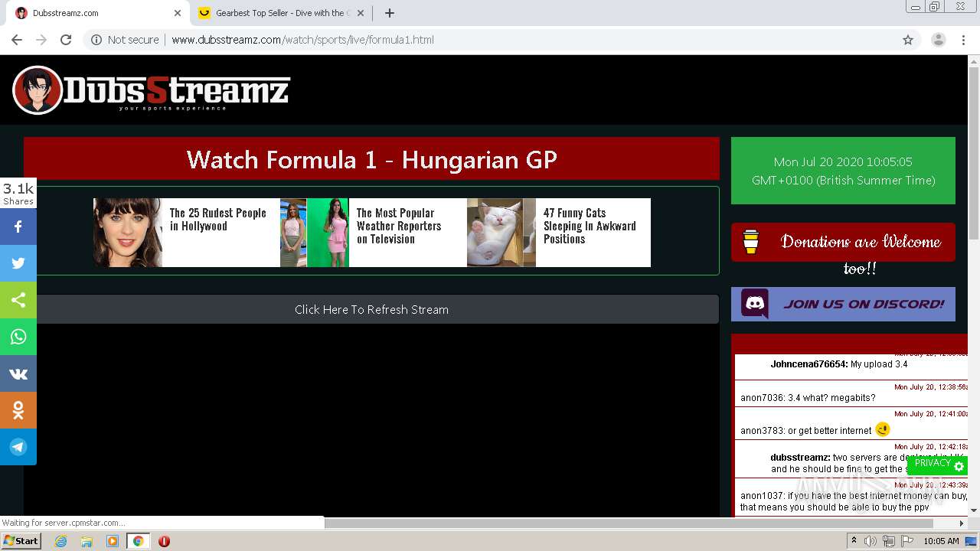Click Johncena676654 chat message
The height and width of the screenshot is (551, 980).
pos(839,364)
